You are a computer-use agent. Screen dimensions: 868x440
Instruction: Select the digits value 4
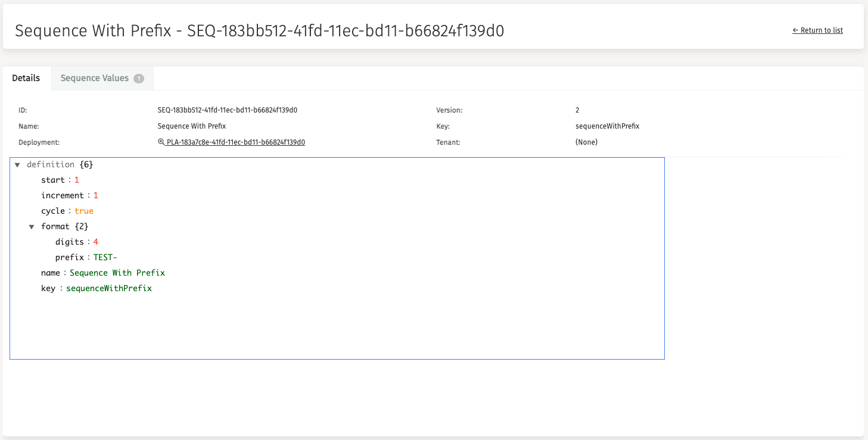tap(95, 242)
